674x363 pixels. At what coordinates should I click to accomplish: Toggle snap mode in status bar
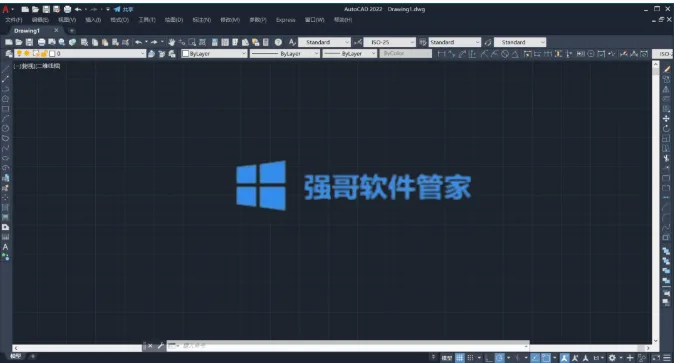coord(470,358)
